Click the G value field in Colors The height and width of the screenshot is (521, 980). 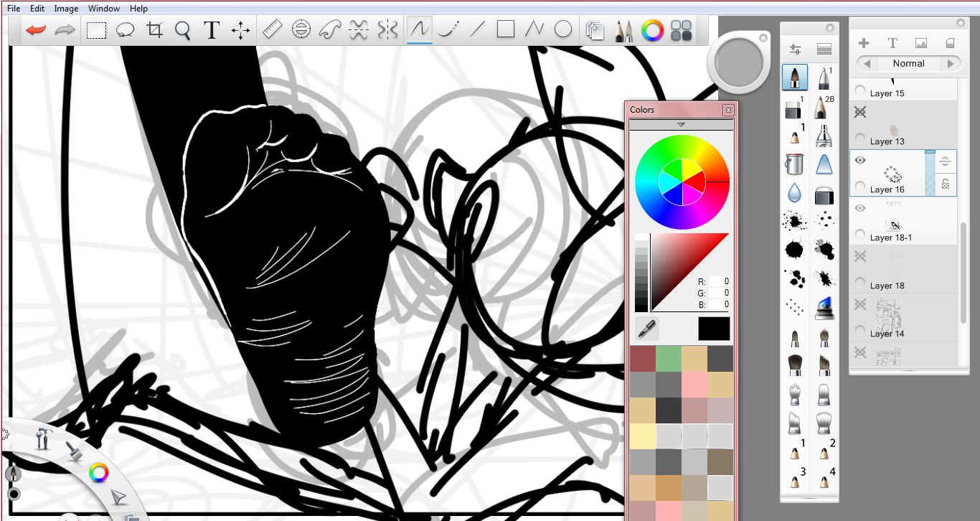[x=720, y=293]
